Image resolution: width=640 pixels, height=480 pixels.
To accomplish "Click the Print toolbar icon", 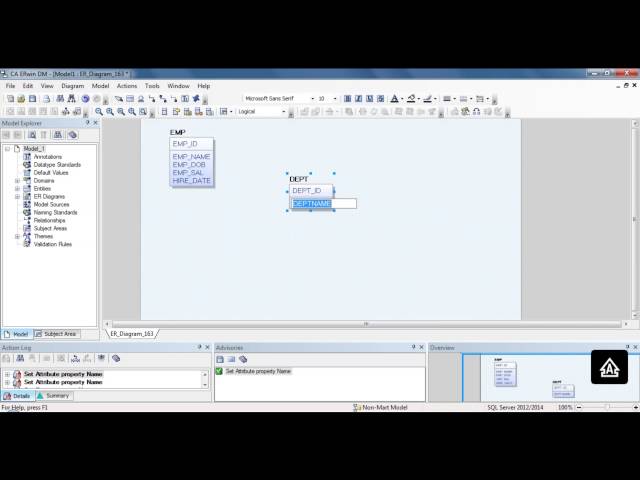I will click(47, 99).
